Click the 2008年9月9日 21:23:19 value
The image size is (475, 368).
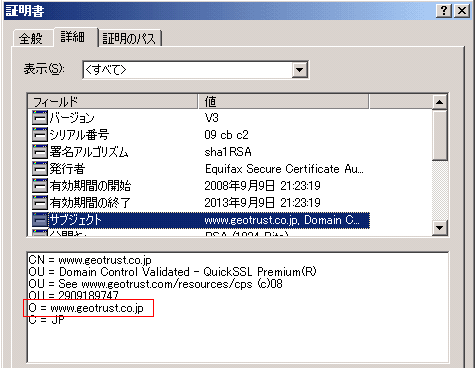coord(262,186)
